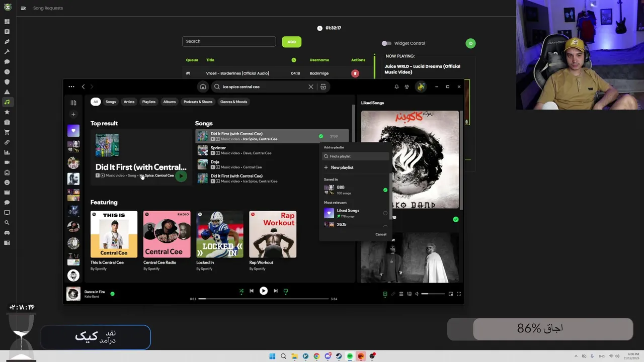Filter results by Songs
Image resolution: width=644 pixels, height=362 pixels.
[x=111, y=102]
